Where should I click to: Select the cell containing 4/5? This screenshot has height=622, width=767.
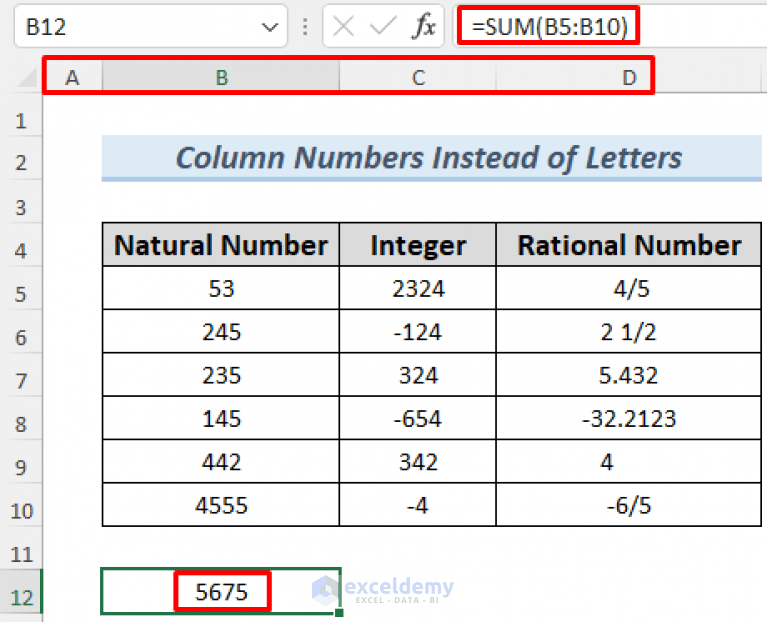pos(629,288)
